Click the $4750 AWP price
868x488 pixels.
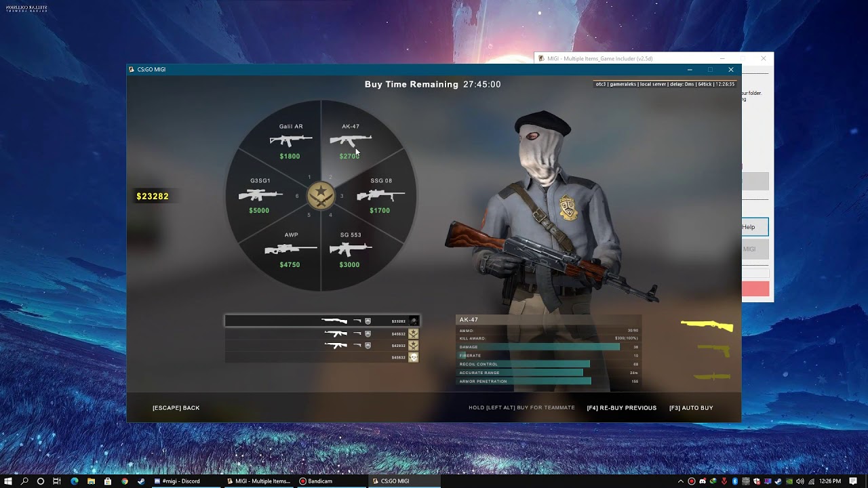pos(290,265)
